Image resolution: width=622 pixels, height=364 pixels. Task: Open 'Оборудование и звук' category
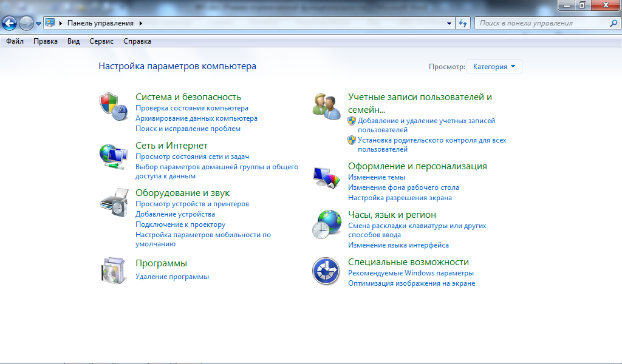[x=182, y=193]
